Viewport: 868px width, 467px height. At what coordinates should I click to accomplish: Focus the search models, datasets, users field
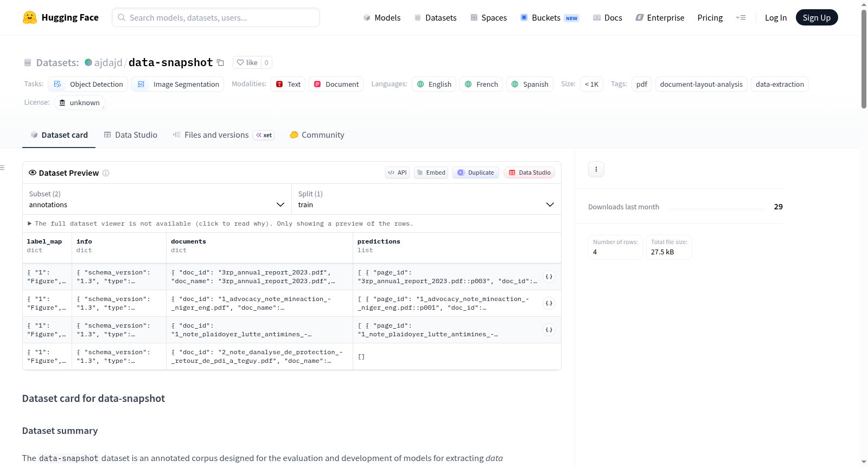click(x=216, y=17)
